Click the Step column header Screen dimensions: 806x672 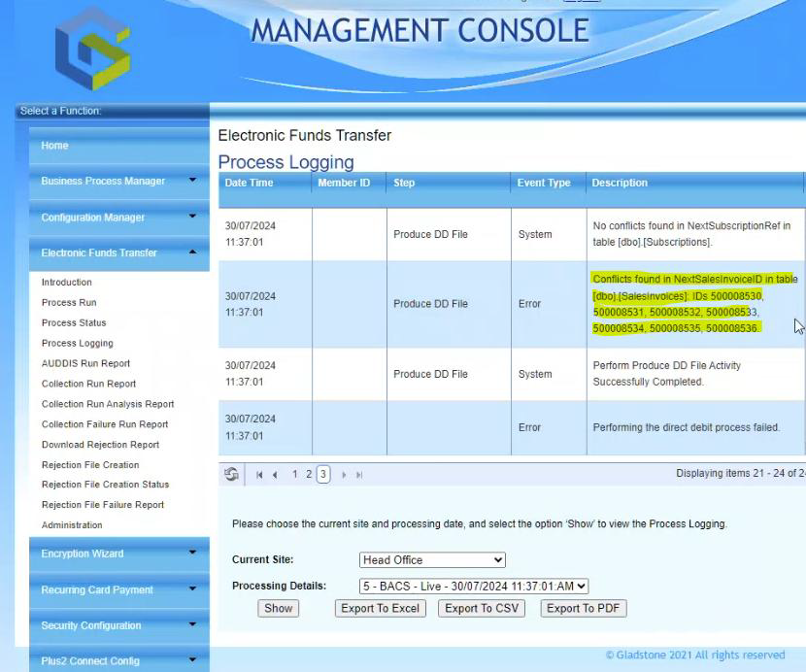click(404, 183)
